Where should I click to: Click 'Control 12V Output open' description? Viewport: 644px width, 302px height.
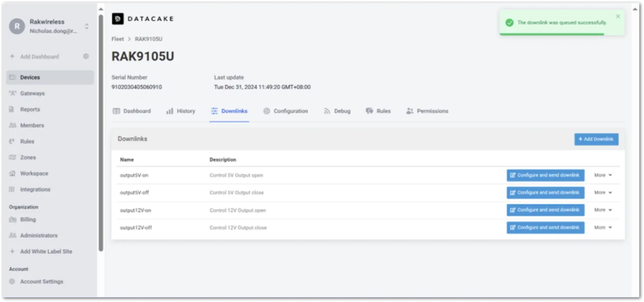coord(238,210)
